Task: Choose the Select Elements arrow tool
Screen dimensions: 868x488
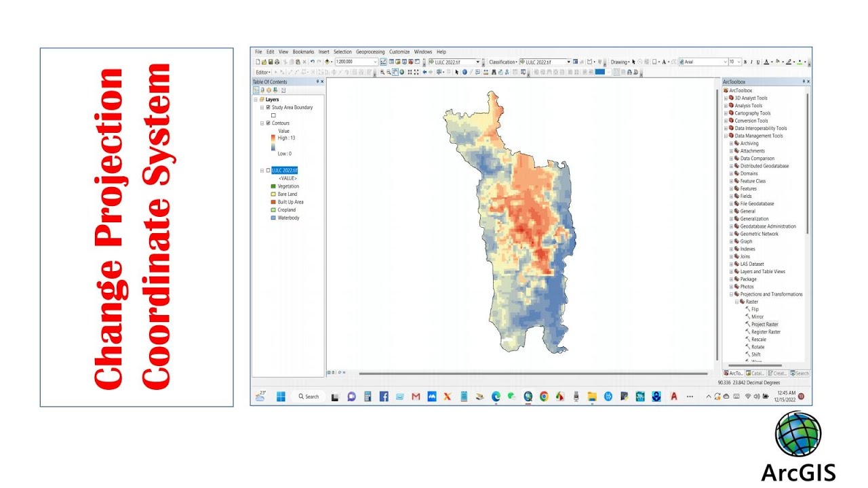Action: pos(456,72)
